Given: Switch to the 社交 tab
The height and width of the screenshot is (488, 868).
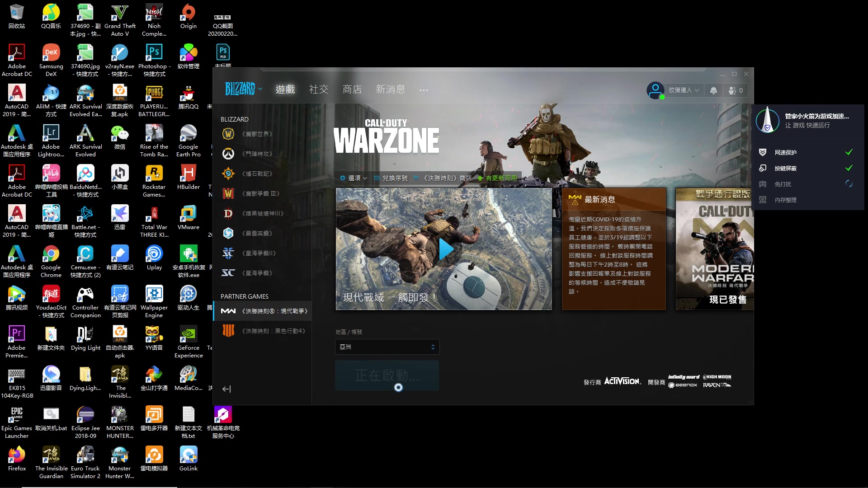Looking at the screenshot, I should point(319,89).
